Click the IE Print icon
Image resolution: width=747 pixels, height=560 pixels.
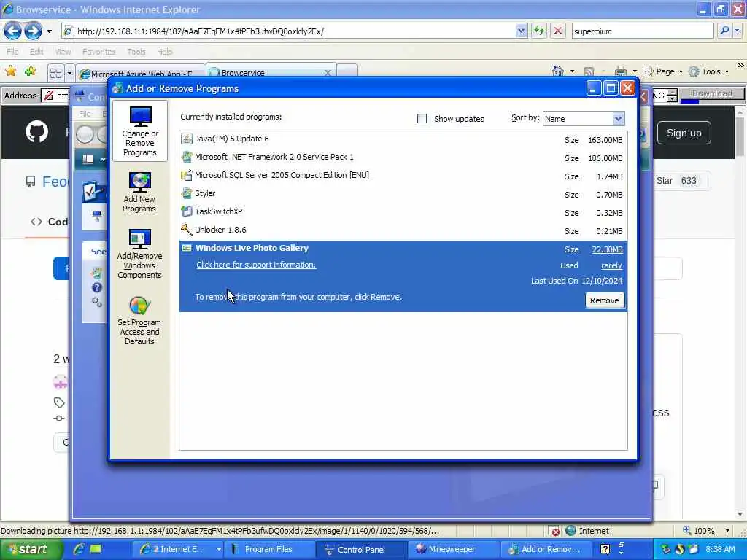pos(620,71)
